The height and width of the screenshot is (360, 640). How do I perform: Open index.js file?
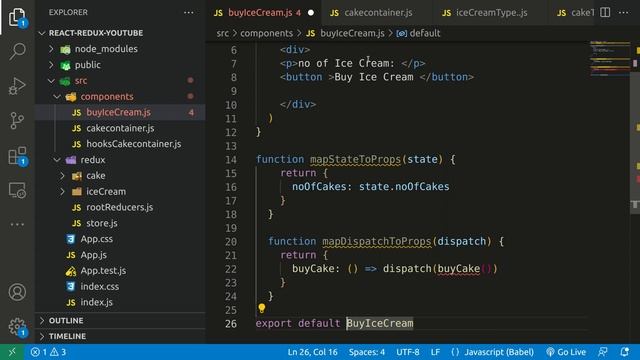pos(96,302)
